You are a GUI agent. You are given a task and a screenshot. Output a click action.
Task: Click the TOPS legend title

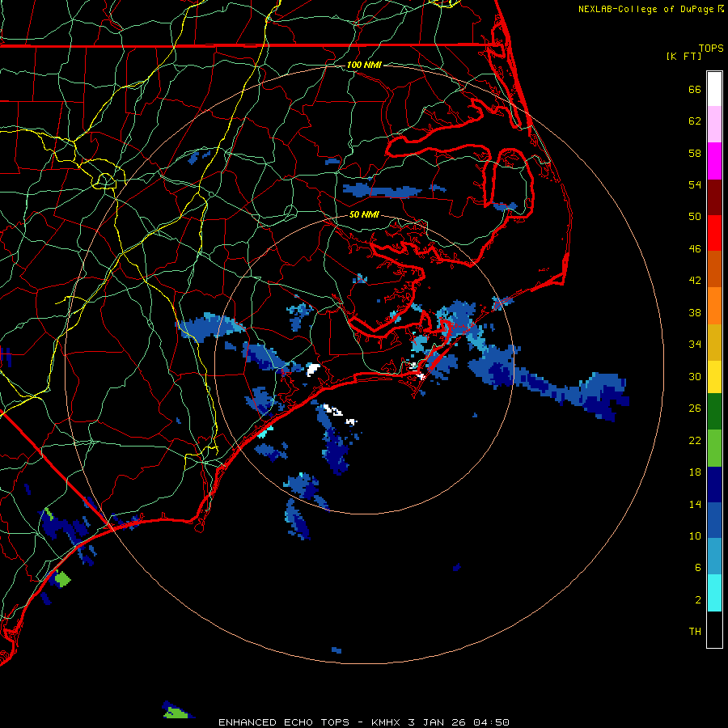tap(711, 48)
